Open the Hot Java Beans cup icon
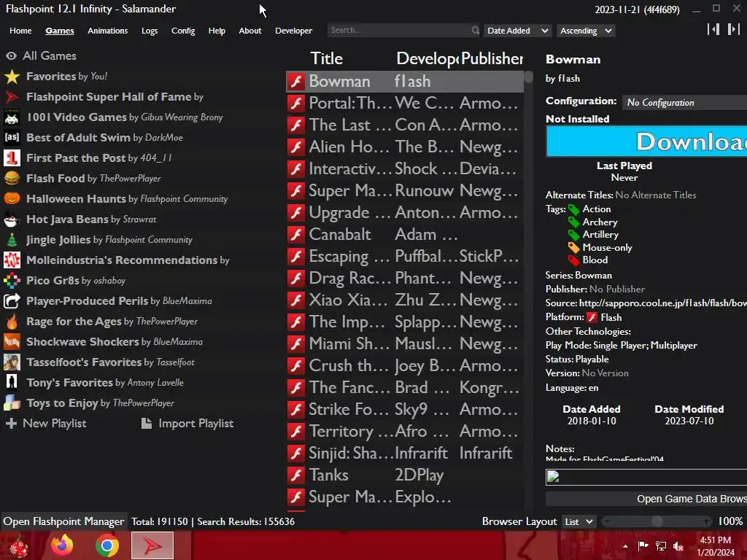This screenshot has height=560, width=747. [x=12, y=219]
